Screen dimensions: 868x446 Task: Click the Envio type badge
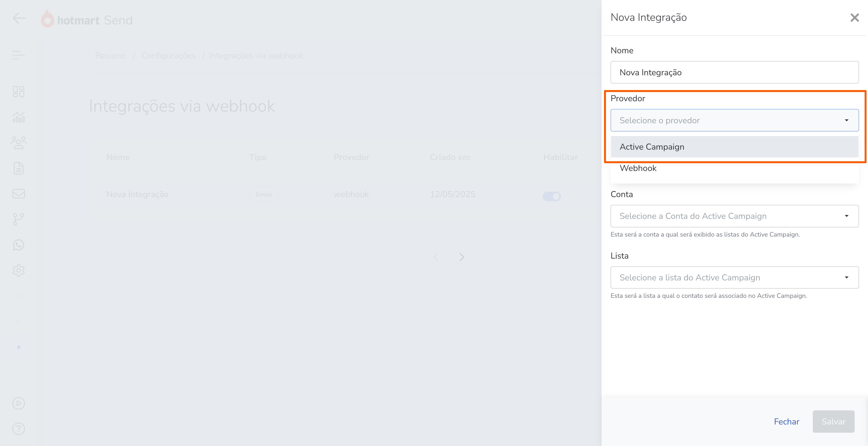(x=263, y=194)
